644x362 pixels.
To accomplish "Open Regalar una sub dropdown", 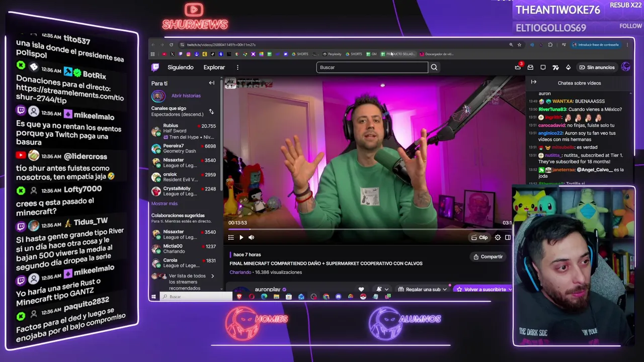I will coord(422,289).
